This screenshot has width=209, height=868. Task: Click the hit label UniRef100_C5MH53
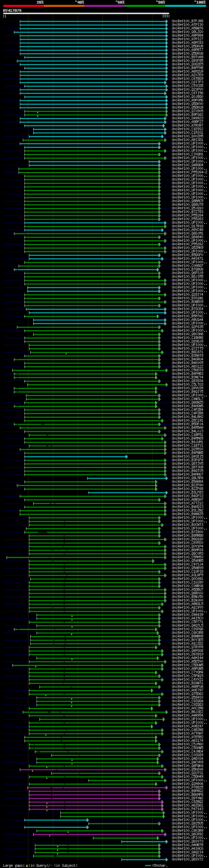(x=187, y=557)
